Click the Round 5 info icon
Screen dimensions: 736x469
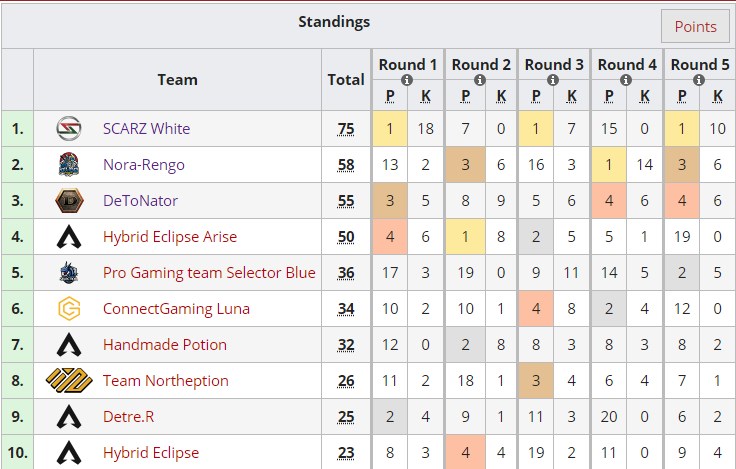click(699, 80)
